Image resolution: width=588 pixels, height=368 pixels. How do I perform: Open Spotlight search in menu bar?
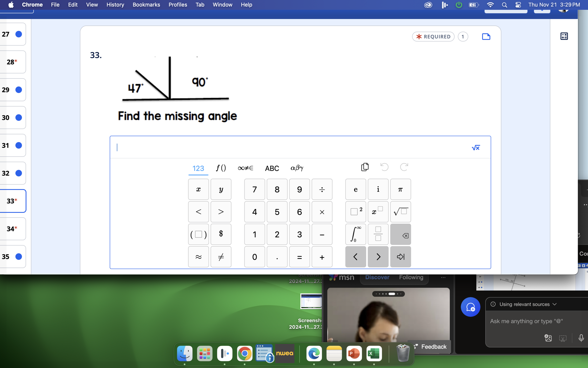coord(504,5)
